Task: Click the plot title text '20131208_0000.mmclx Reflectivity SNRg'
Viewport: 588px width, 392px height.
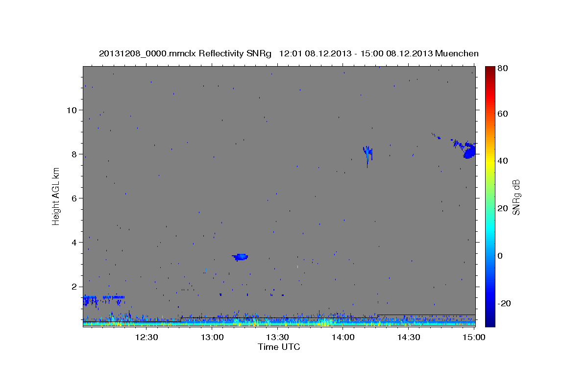Action: [x=185, y=53]
